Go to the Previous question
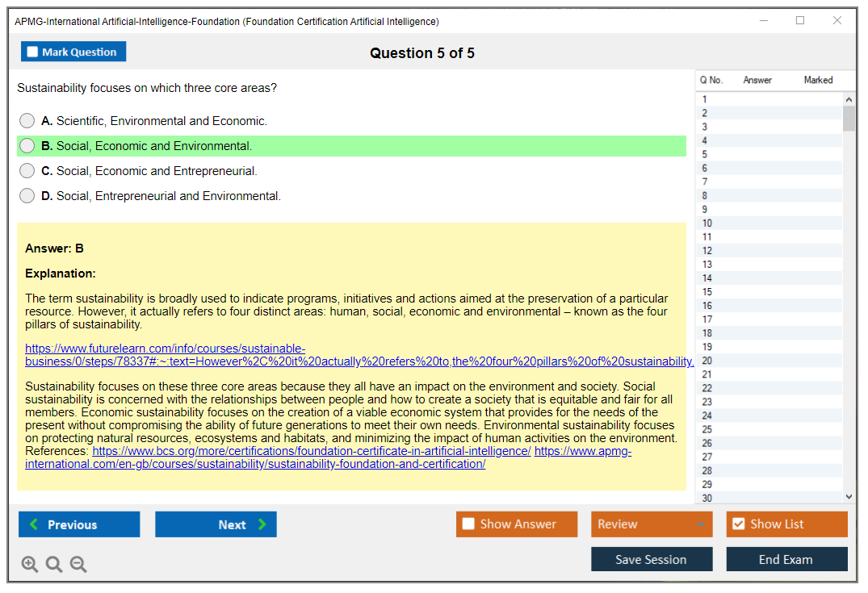868x593 pixels. pos(79,524)
